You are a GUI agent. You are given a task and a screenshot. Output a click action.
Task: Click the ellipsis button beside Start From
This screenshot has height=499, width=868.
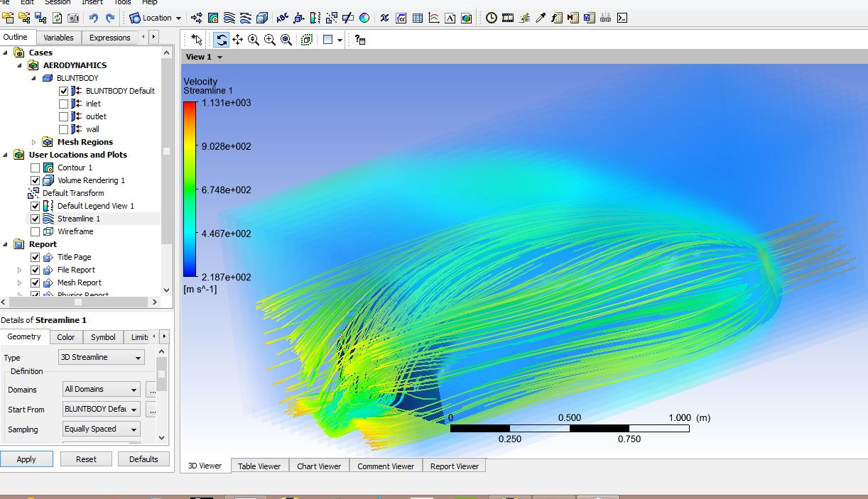151,410
